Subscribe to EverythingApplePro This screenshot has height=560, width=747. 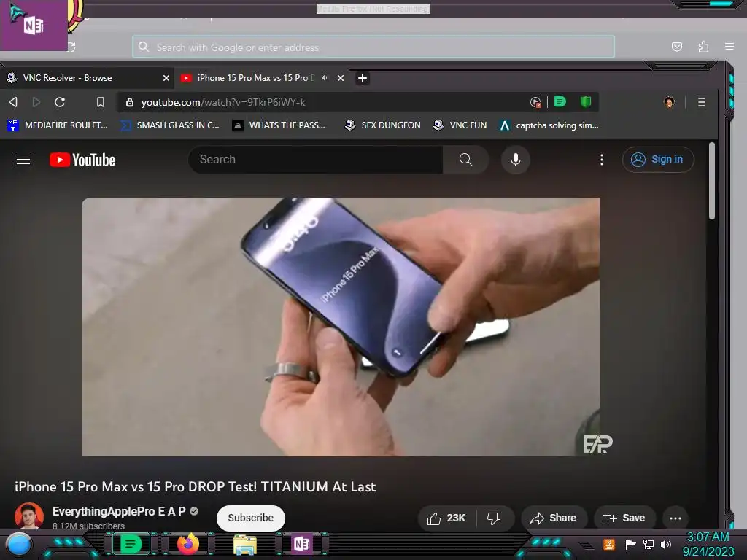tap(251, 518)
